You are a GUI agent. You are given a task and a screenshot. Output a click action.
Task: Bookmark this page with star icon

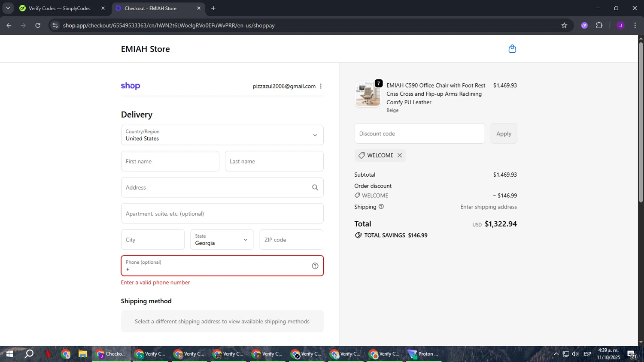click(564, 25)
